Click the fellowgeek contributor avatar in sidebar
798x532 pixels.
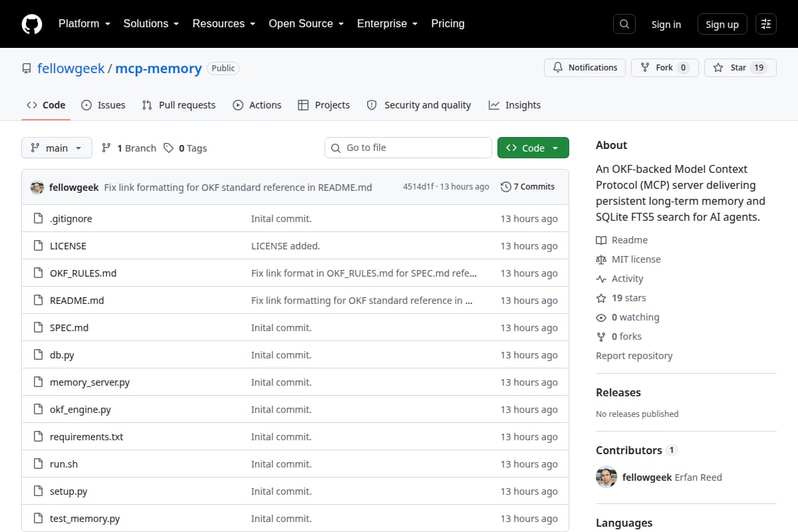pos(606,477)
